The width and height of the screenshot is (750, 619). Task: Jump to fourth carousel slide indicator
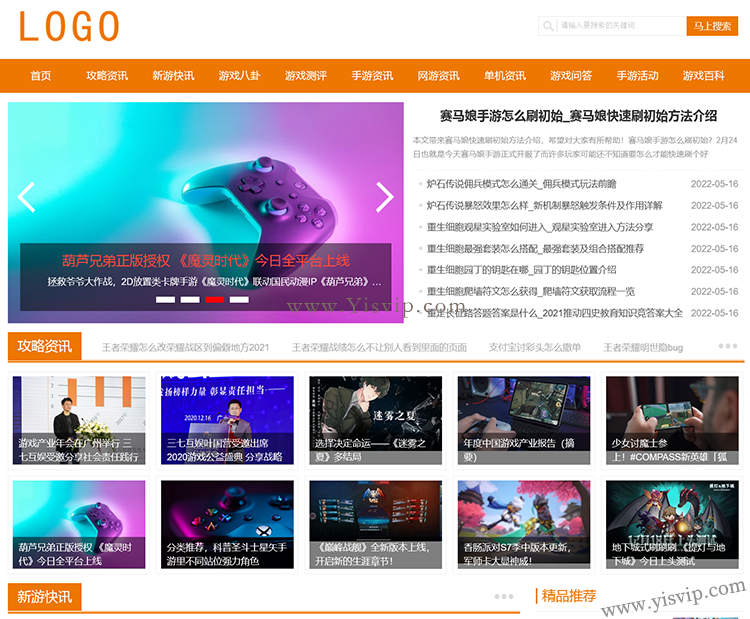pyautogui.click(x=239, y=299)
